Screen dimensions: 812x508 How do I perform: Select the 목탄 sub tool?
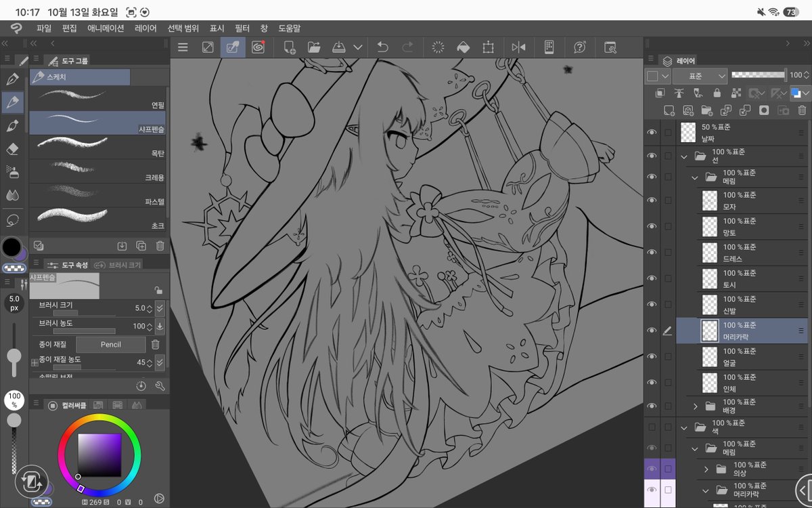pos(98,146)
